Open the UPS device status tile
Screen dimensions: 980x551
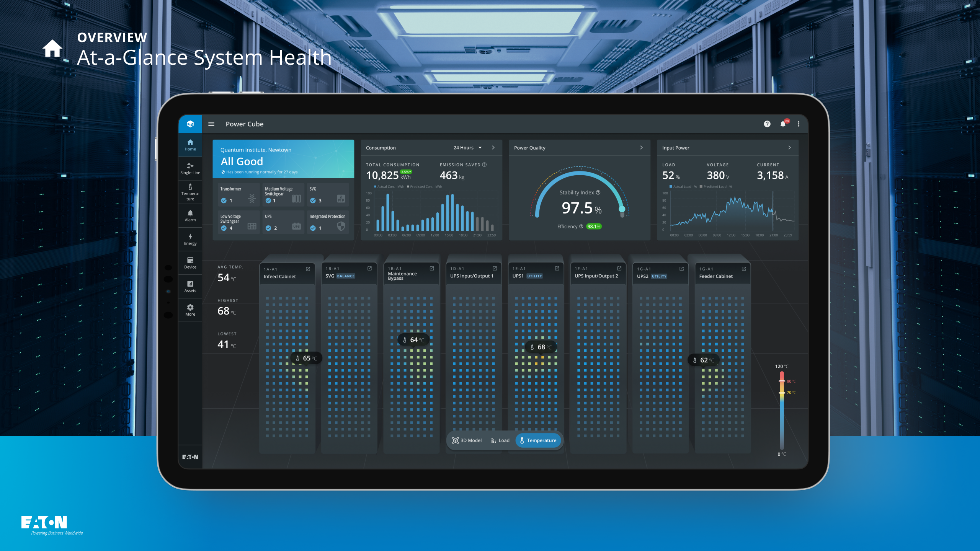(283, 222)
